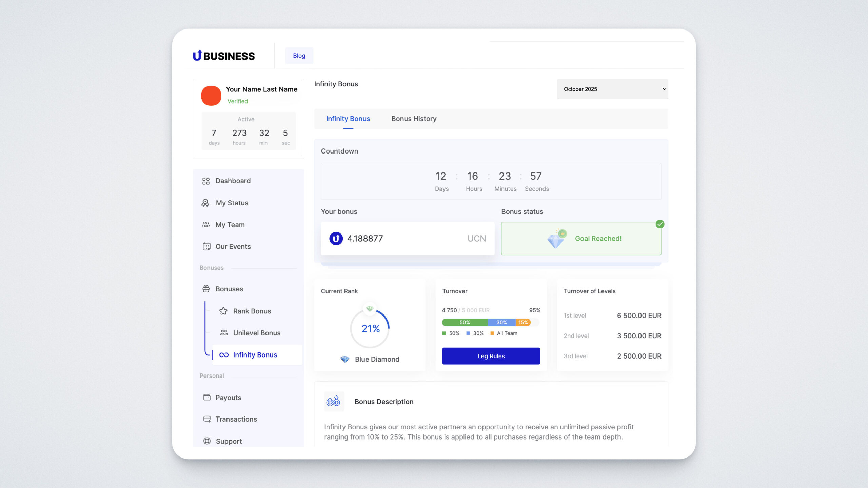Click the green 50% turnover bar segment
Viewport: 868px width, 488px height.
pyautogui.click(x=465, y=322)
